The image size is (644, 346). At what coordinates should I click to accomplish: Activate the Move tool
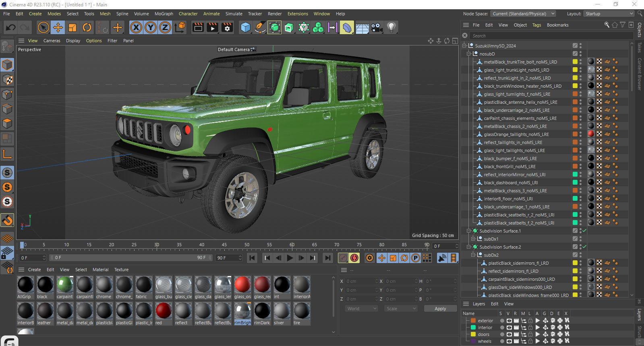(58, 27)
